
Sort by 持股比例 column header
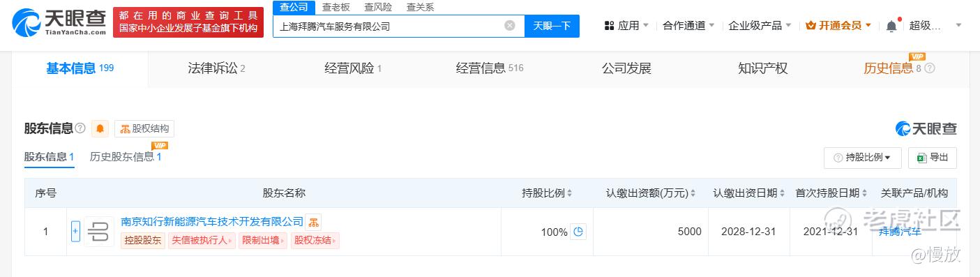[x=547, y=193]
